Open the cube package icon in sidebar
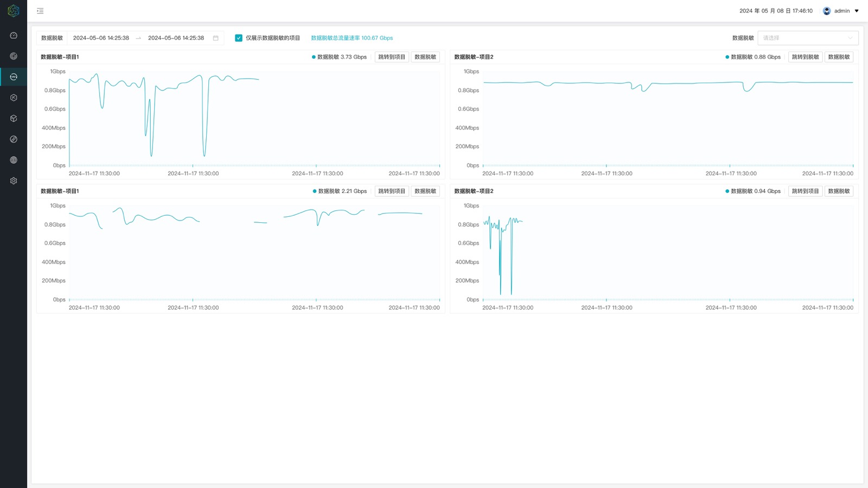The width and height of the screenshot is (868, 488). point(14,118)
